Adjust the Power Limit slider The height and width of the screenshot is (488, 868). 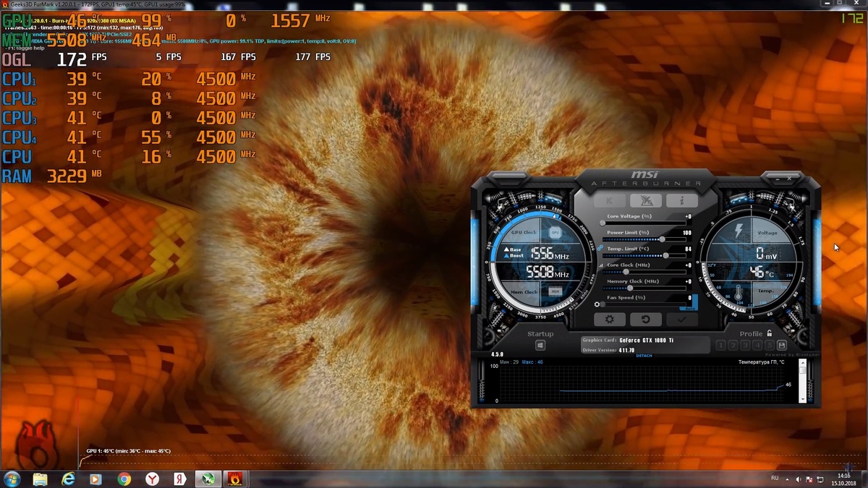pos(644,239)
